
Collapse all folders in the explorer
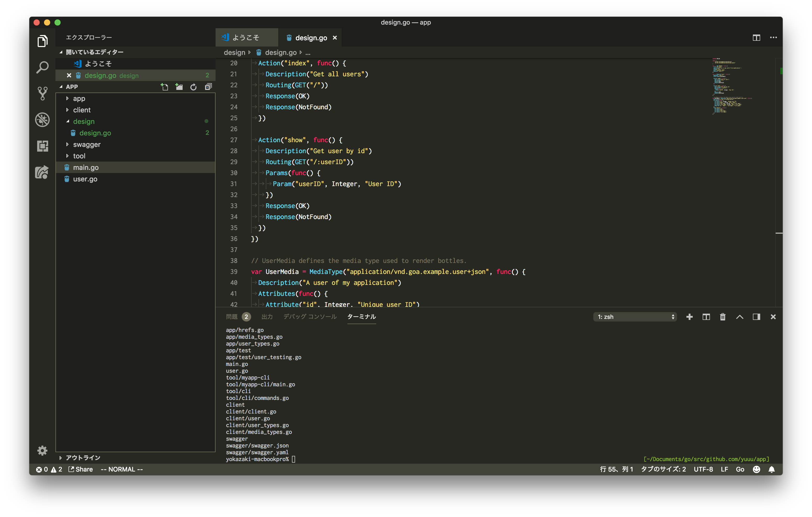(x=208, y=87)
